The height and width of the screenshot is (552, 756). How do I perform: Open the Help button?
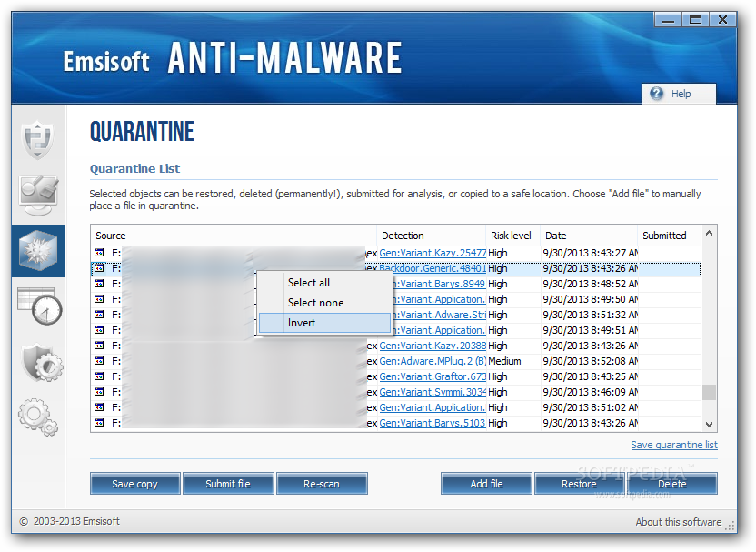pos(679,94)
